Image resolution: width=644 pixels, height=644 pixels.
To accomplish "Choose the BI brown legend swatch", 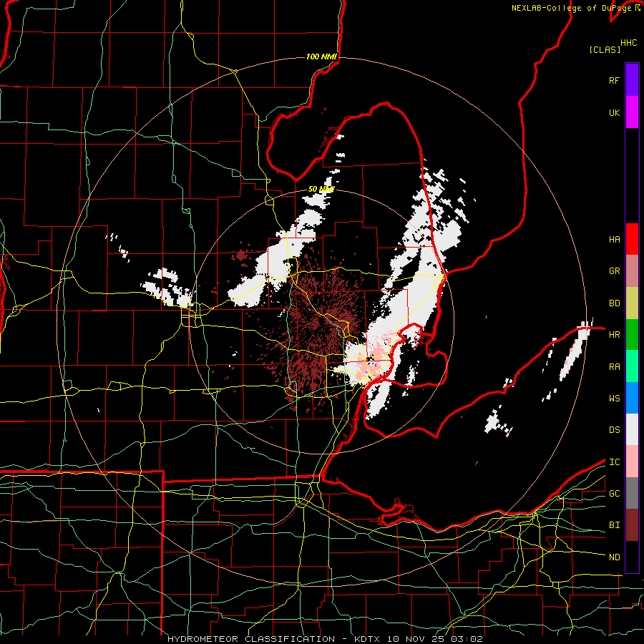I will (x=632, y=525).
